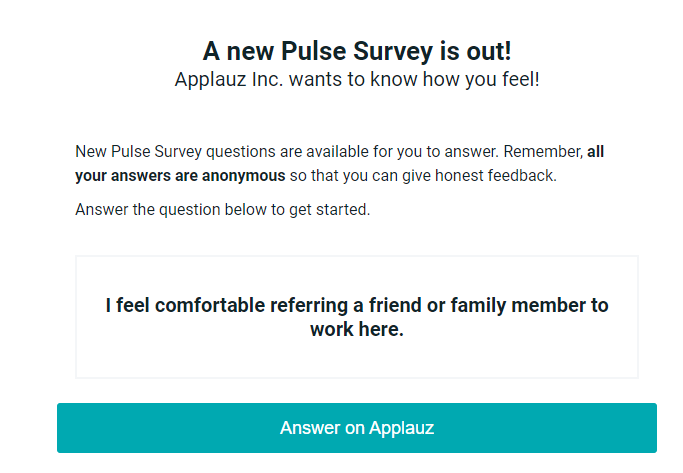Click the bold word "anonymous"
The width and height of the screenshot is (683, 473).
coord(238,176)
